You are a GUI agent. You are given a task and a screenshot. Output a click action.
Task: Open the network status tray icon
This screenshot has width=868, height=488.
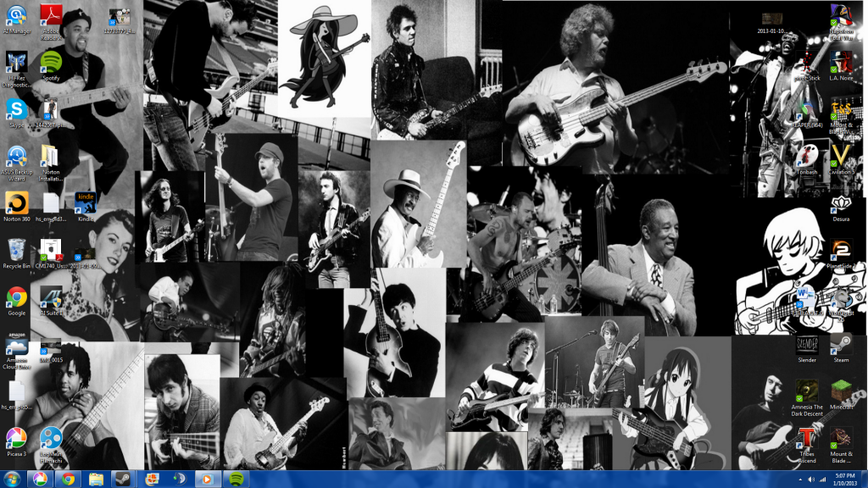[823, 480]
